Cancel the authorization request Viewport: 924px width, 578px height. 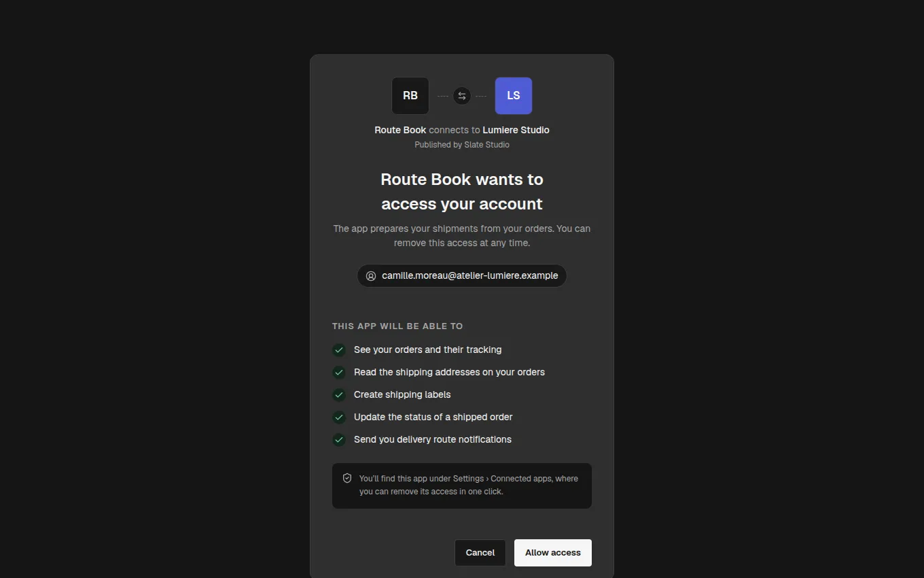tap(480, 553)
